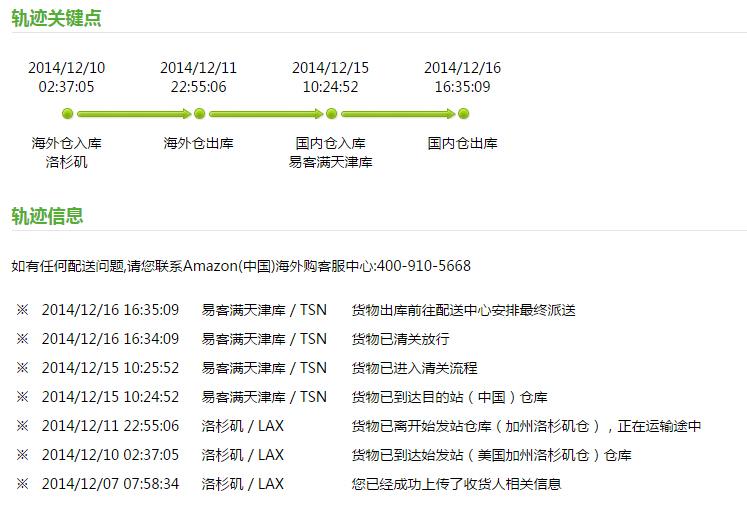Click the key point time 22:55:06
This screenshot has height=511, width=747.
(199, 87)
